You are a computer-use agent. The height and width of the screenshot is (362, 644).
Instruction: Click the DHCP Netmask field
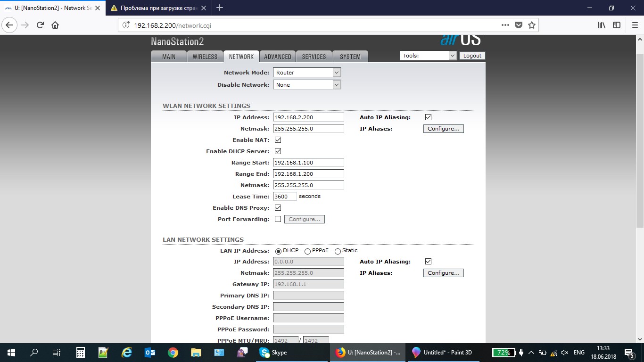click(308, 185)
